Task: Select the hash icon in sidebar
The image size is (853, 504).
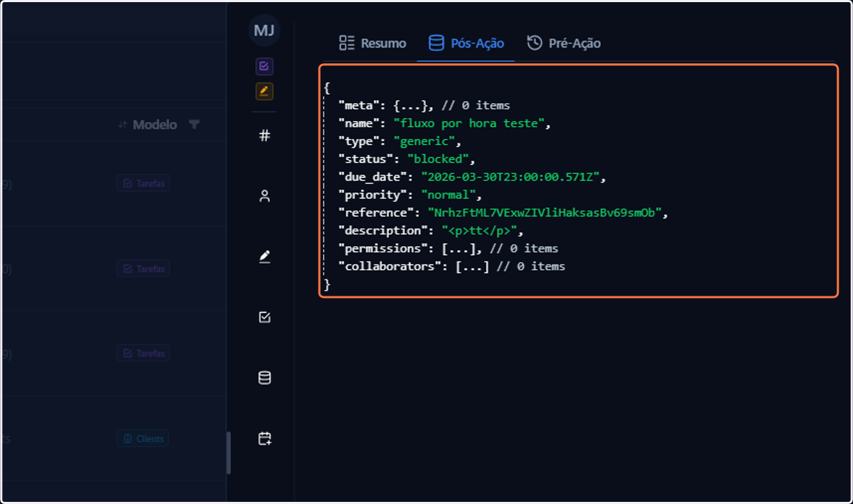Action: tap(264, 135)
